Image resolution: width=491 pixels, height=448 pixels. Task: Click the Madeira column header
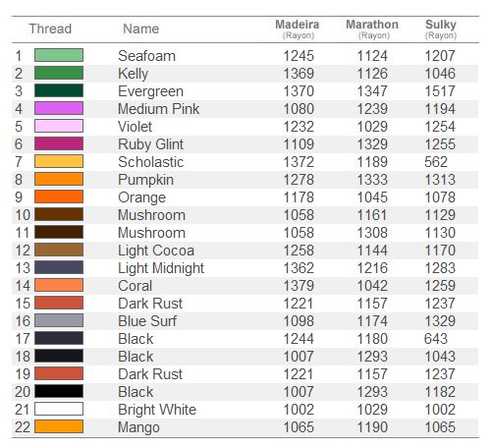(x=298, y=28)
